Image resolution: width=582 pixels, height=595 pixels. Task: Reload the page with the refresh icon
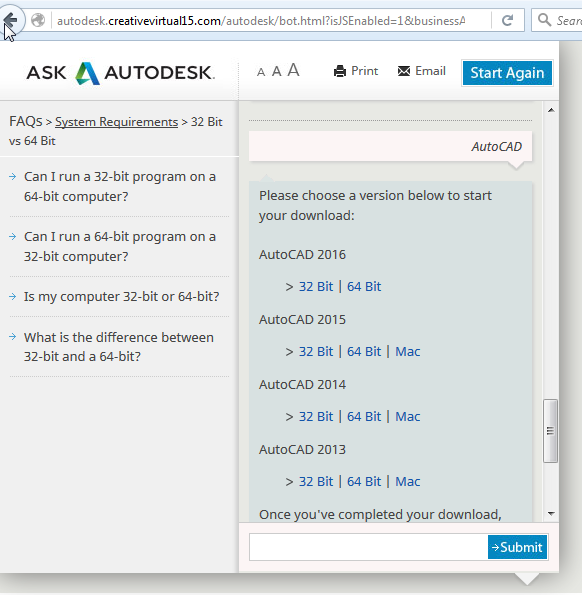[507, 20]
